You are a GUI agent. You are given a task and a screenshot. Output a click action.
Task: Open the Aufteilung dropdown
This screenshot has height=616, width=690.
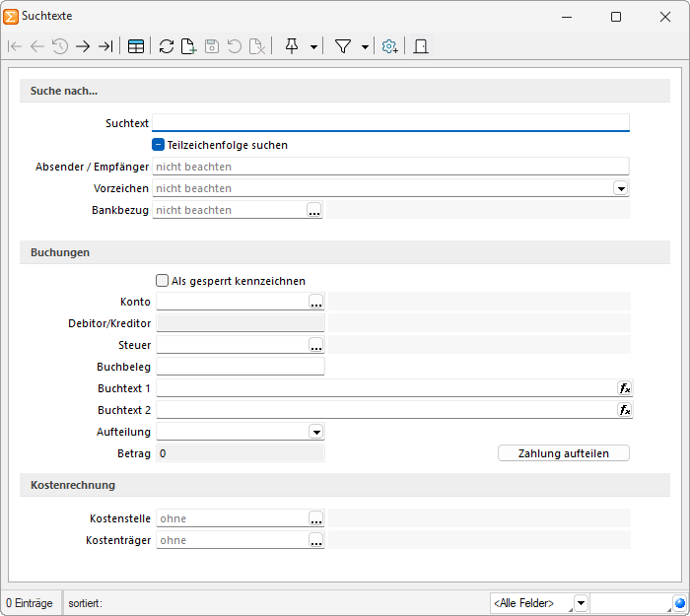point(316,432)
